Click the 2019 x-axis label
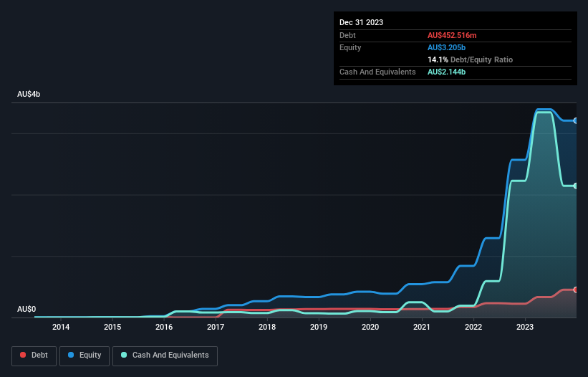588x377 pixels. pyautogui.click(x=319, y=327)
